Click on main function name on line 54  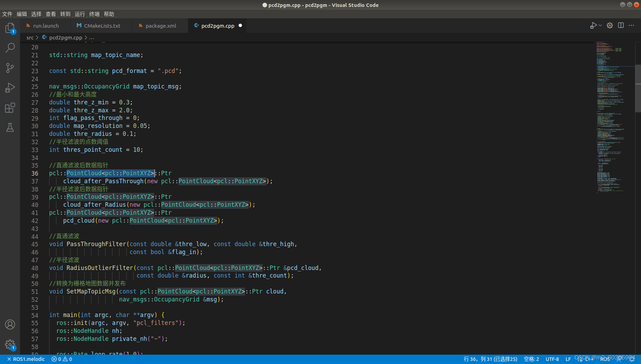(x=70, y=315)
